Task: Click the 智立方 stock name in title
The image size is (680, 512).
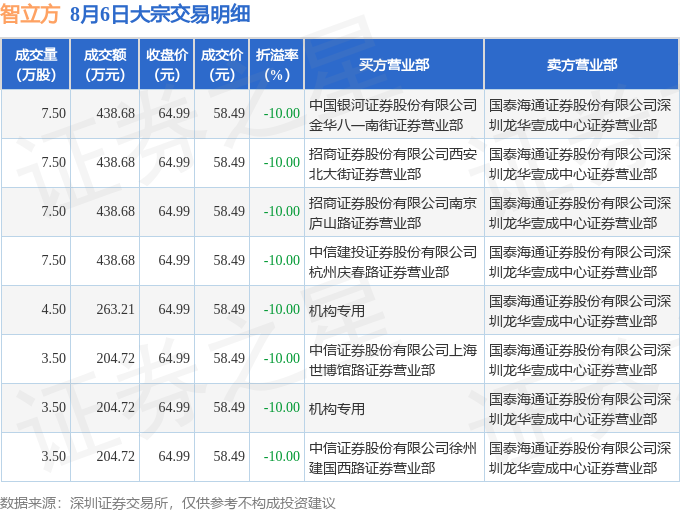Action: click(30, 13)
